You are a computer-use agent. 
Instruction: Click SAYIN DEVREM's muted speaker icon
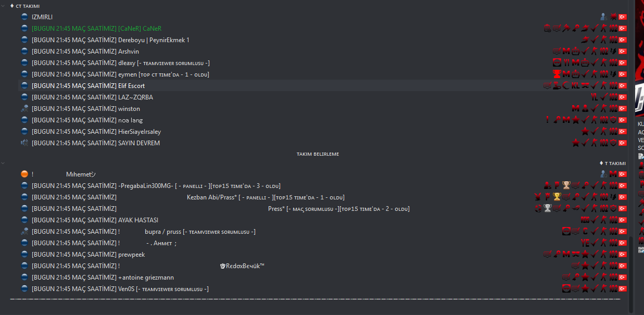click(x=24, y=143)
